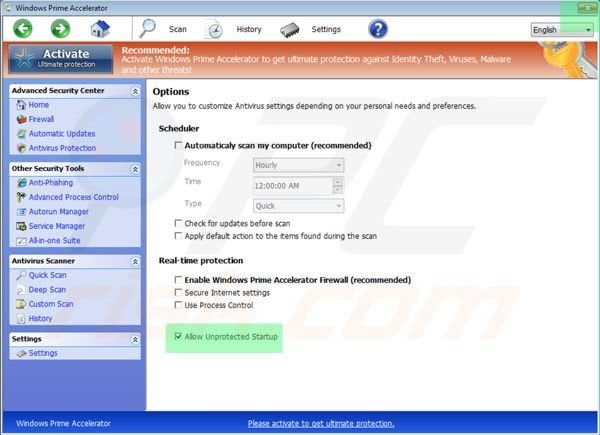Collapse the Advanced Security Center panel
Image resolution: width=600 pixels, height=435 pixels.
[135, 91]
